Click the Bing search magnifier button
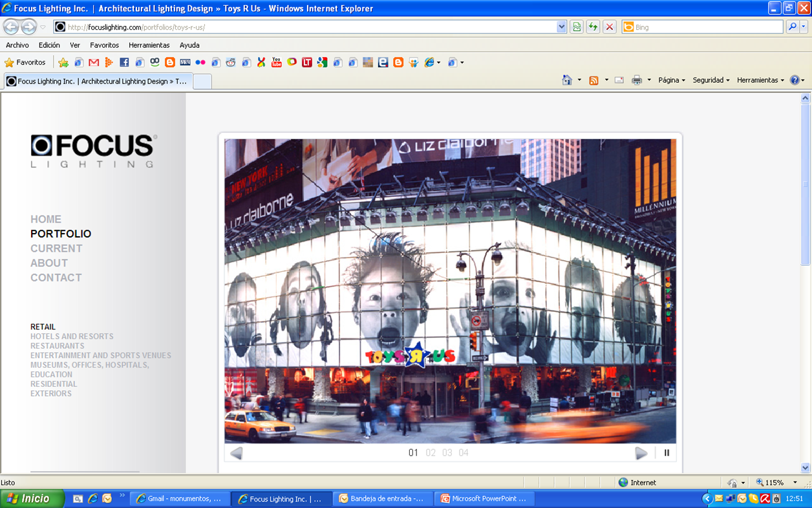The width and height of the screenshot is (812, 508). (x=792, y=27)
